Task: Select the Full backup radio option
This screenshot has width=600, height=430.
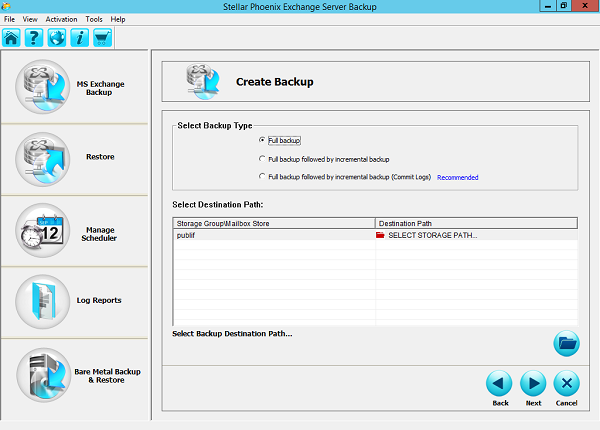Action: point(262,140)
